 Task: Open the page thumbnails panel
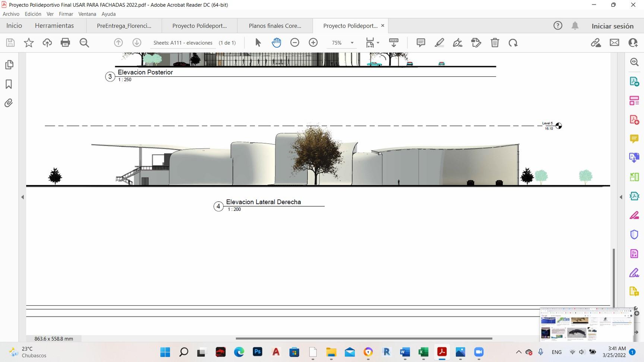point(9,65)
